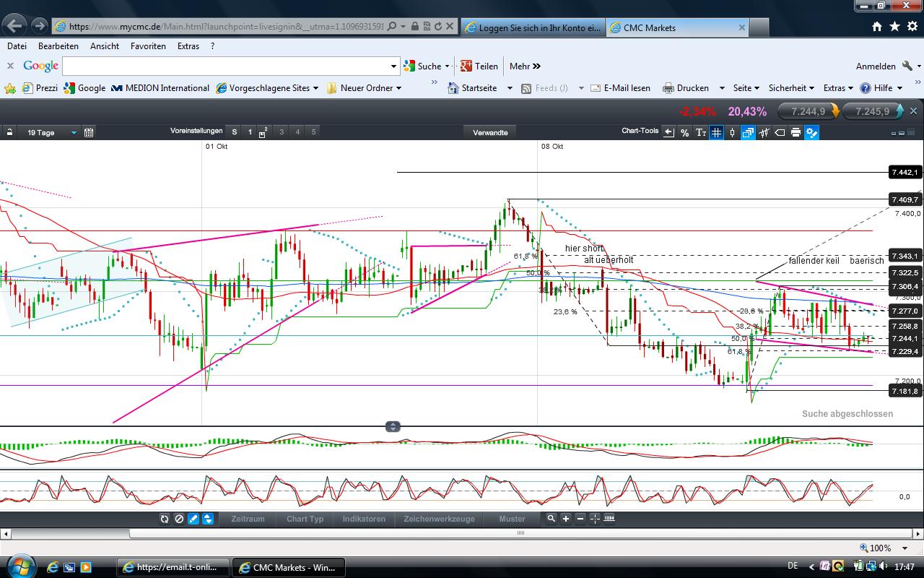
Task: Click the Anmelden link at top right
Action: (x=876, y=66)
